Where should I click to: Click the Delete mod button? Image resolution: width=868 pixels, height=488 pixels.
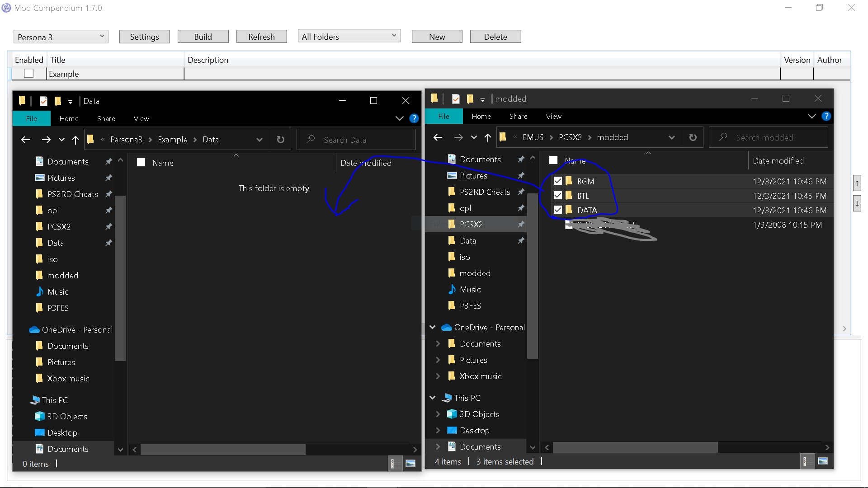coord(495,36)
